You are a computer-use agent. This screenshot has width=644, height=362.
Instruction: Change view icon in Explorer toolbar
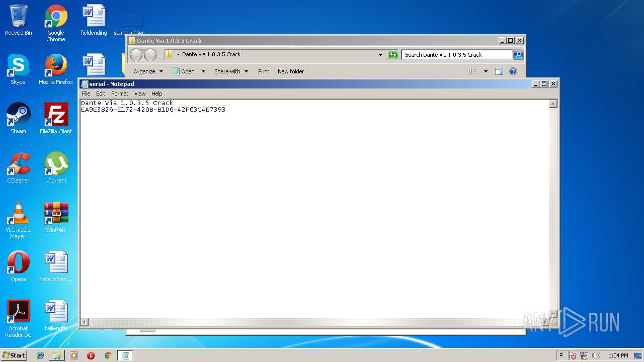473,71
